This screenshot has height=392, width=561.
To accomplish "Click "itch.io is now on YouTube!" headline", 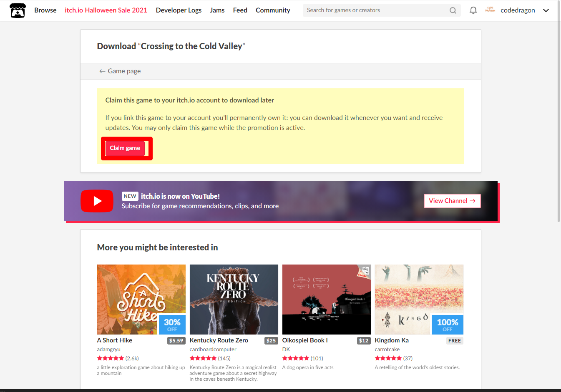I will coord(180,196).
